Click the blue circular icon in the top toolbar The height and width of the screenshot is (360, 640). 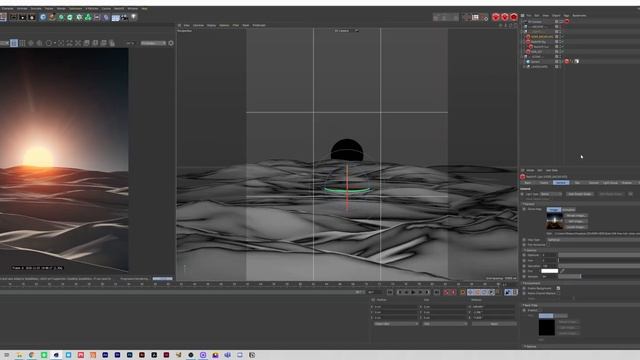pos(43,17)
